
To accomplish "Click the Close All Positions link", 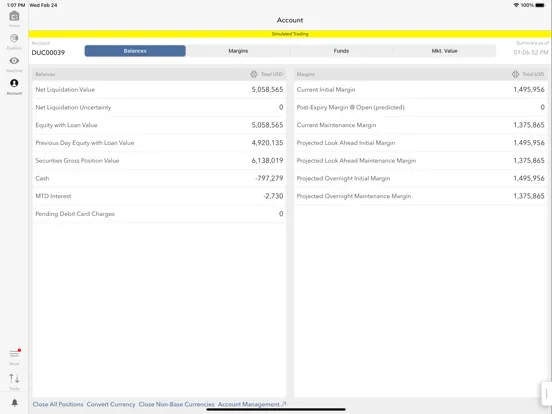I will (x=58, y=404).
